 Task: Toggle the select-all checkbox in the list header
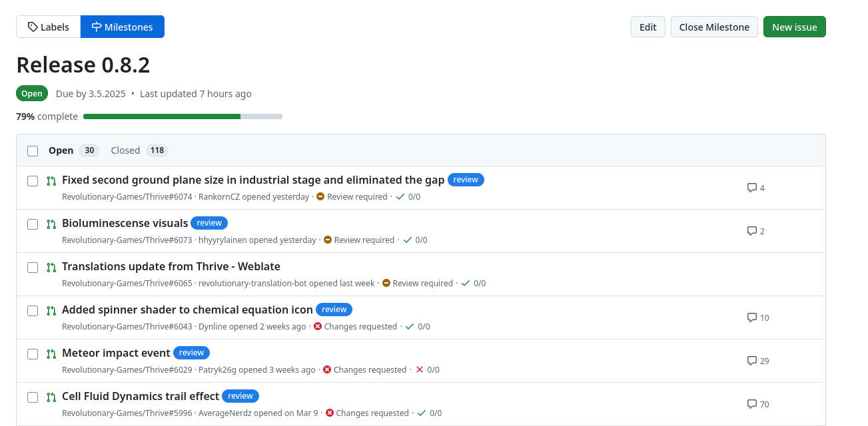coord(33,151)
